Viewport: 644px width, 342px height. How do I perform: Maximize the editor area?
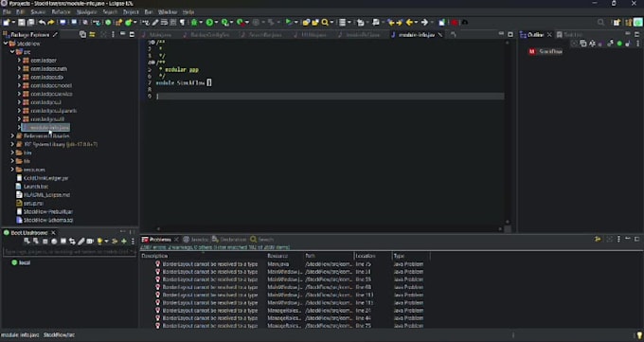point(510,34)
